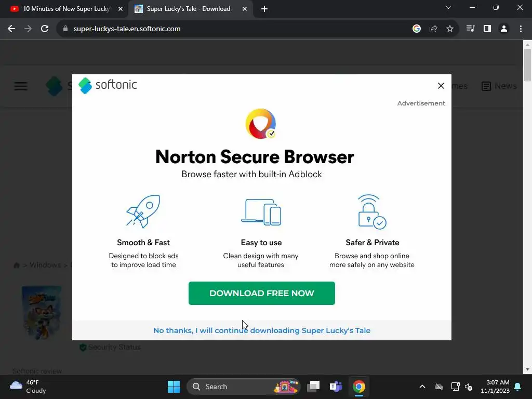Viewport: 532px width, 399px height.
Task: Open a new browser tab
Action: pos(264,9)
